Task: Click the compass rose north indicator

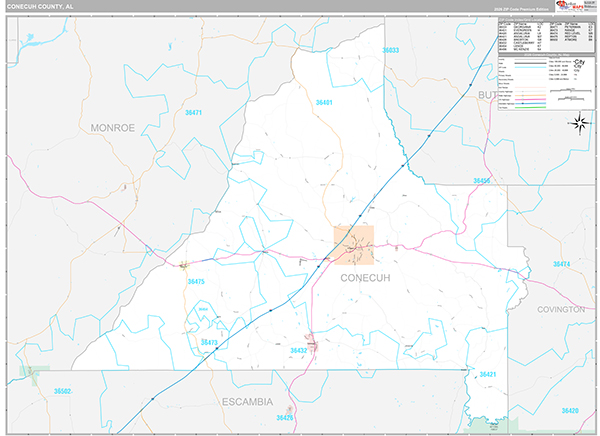Action: coord(580,123)
